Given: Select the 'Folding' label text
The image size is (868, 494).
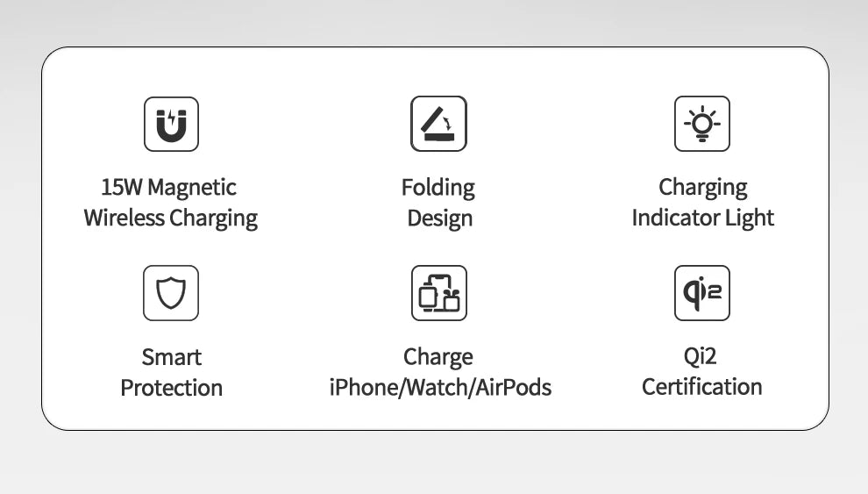Looking at the screenshot, I should 438,189.
